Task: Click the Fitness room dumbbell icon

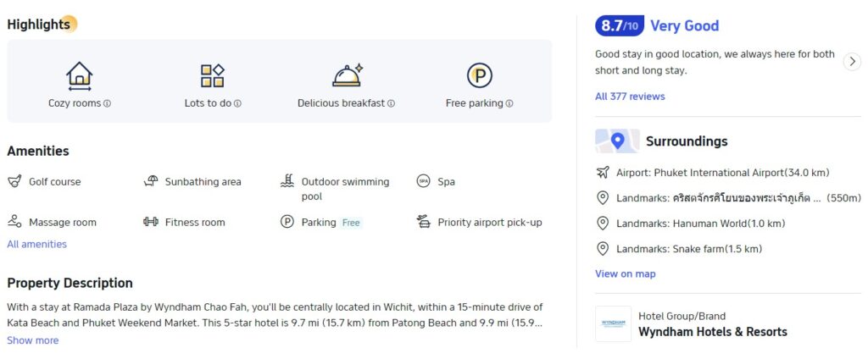Action: coord(151,222)
